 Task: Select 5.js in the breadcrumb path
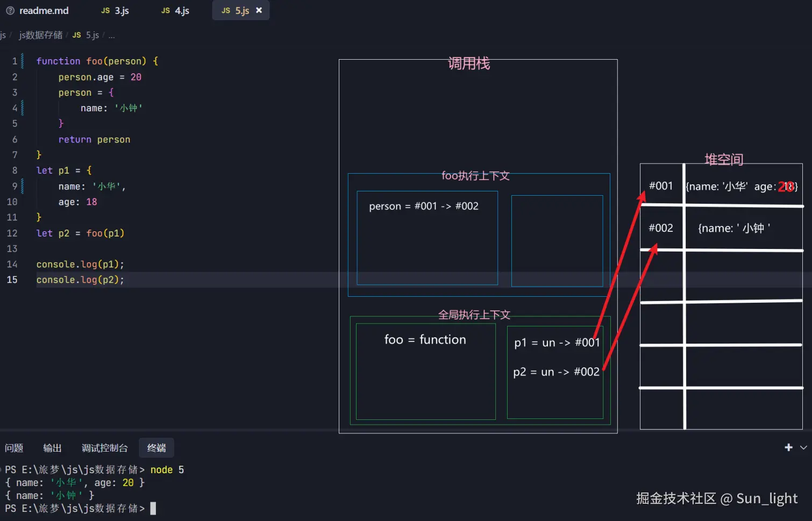click(92, 35)
